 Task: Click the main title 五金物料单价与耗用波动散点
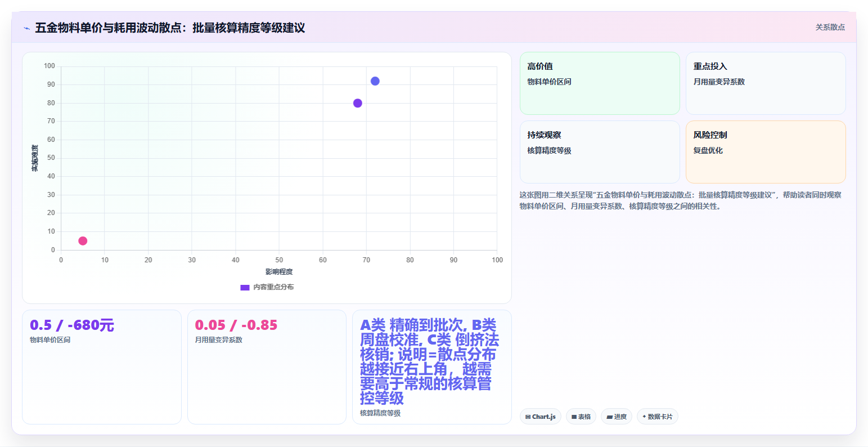click(170, 28)
